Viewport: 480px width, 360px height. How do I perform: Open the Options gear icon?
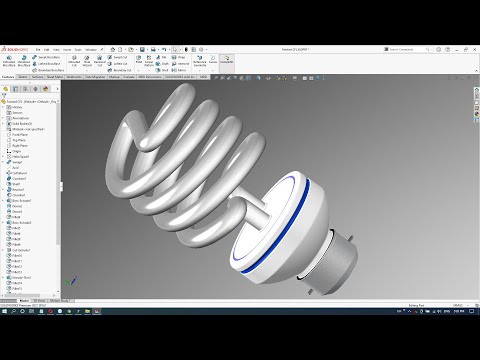click(201, 49)
